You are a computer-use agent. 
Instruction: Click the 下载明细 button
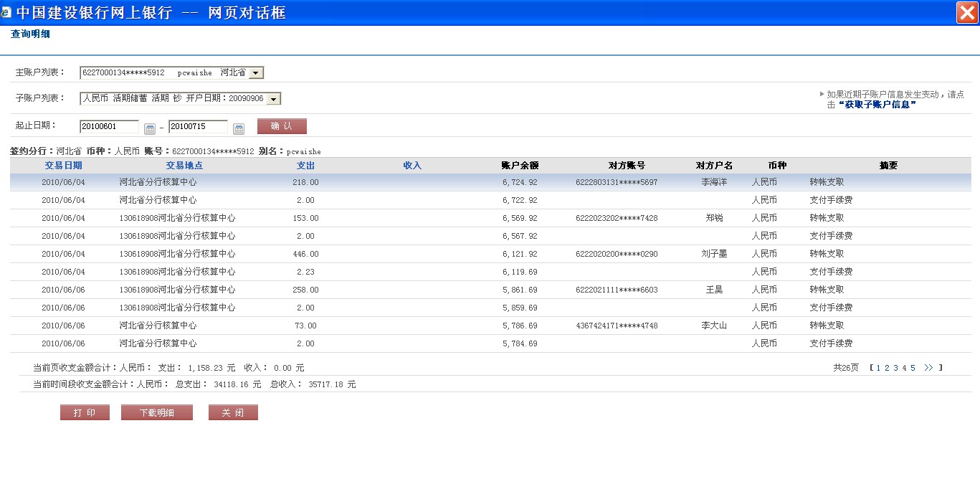coord(156,412)
